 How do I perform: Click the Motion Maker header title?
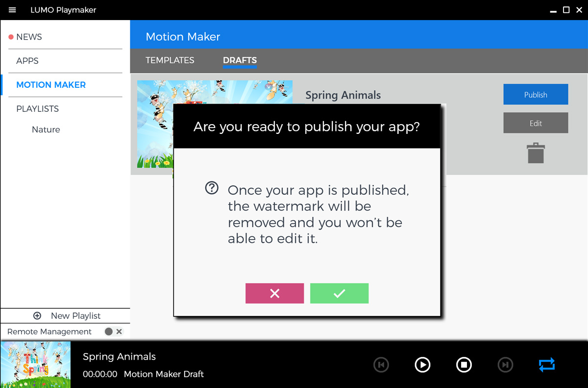click(183, 37)
